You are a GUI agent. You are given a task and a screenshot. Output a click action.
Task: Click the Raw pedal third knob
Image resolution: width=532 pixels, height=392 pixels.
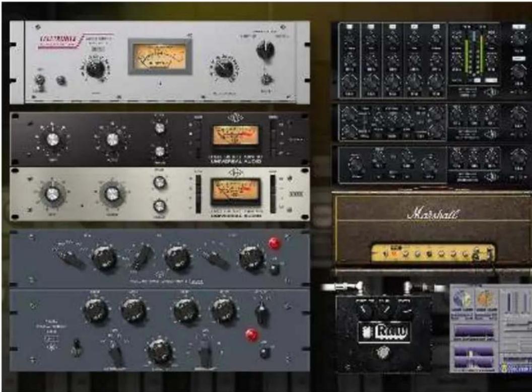click(406, 309)
